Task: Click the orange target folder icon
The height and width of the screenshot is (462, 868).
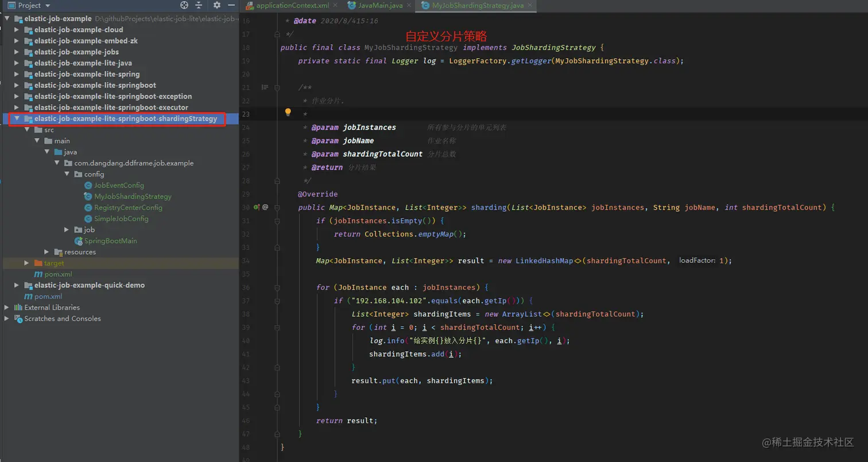Action: 38,263
